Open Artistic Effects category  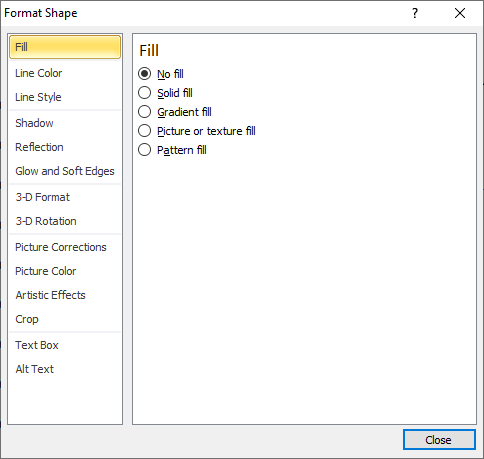(65, 295)
